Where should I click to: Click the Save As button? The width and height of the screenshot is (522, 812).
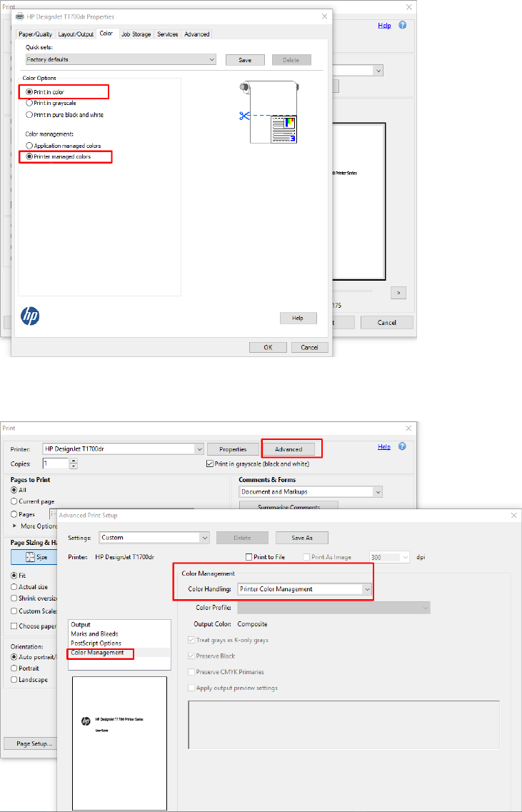(x=302, y=538)
